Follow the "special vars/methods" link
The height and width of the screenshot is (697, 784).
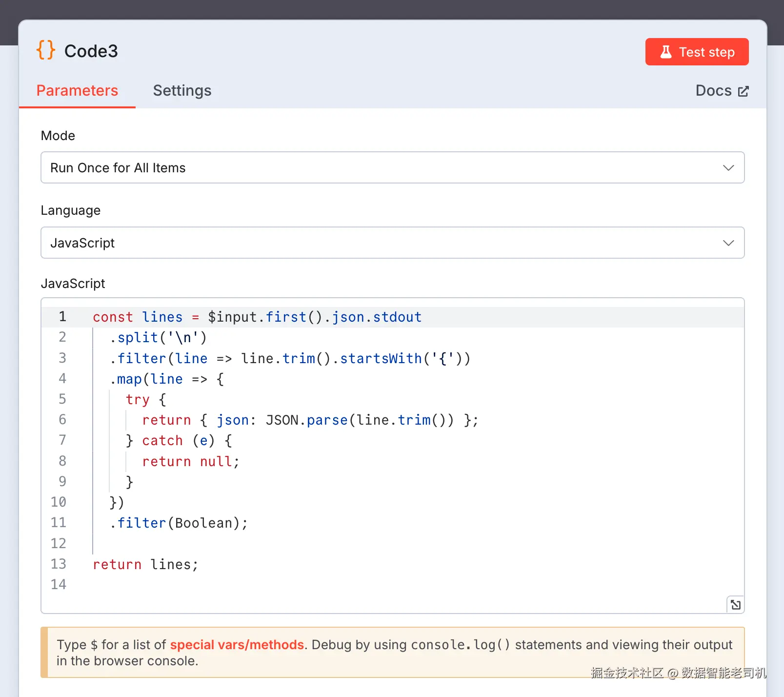237,645
